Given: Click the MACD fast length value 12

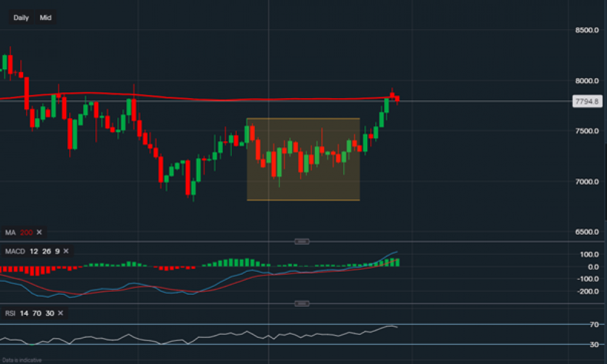Looking at the screenshot, I should (x=34, y=251).
